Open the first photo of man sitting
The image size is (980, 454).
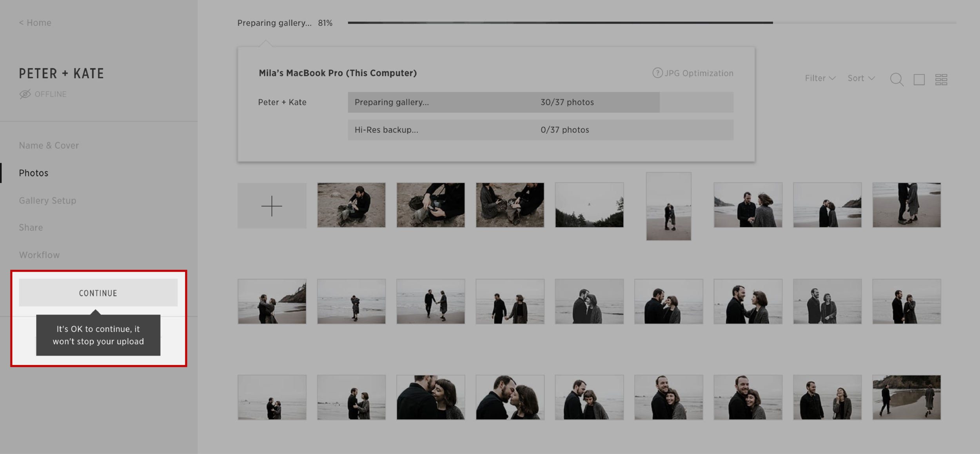[351, 205]
